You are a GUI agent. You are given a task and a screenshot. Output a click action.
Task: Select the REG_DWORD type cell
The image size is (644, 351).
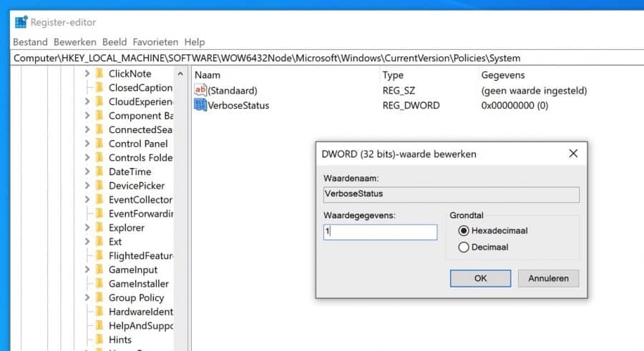(411, 106)
